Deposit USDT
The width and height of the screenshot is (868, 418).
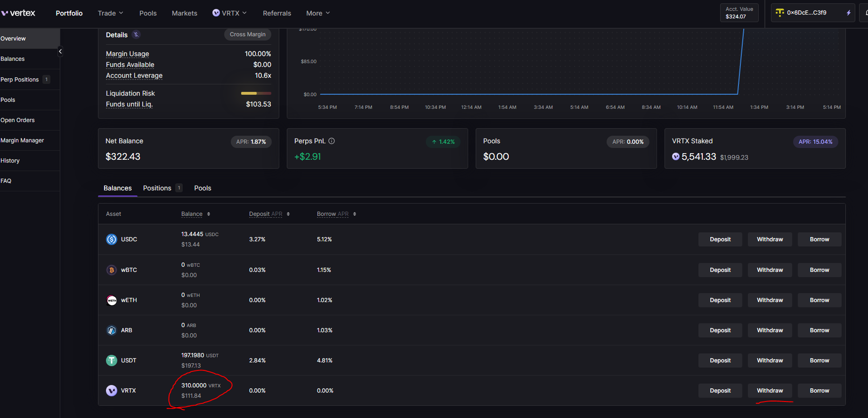coord(720,361)
